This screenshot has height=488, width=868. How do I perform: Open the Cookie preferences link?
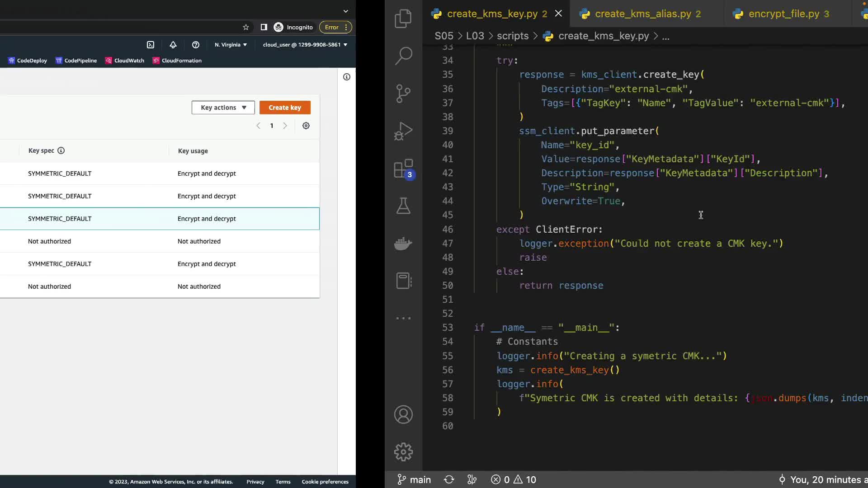(x=325, y=482)
